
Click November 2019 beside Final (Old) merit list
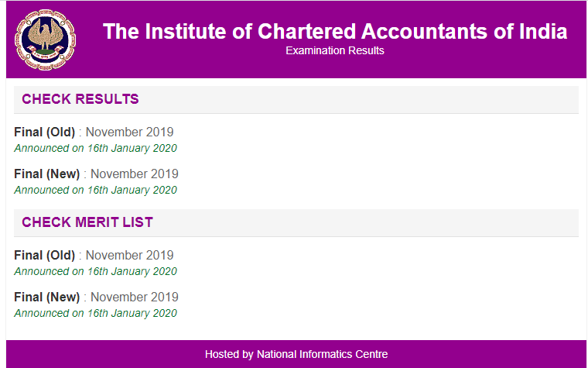tap(129, 255)
